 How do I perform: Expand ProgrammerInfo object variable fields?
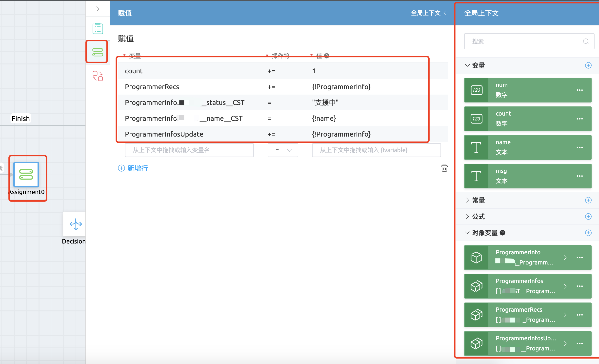coord(565,258)
